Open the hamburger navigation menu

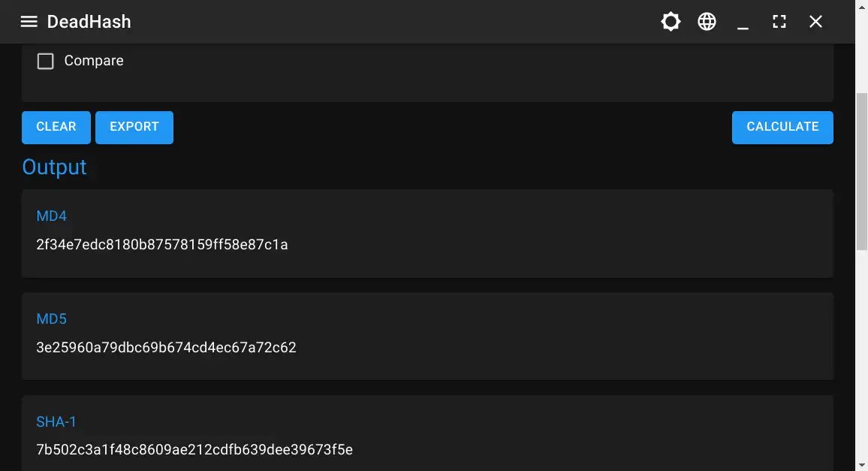(29, 21)
